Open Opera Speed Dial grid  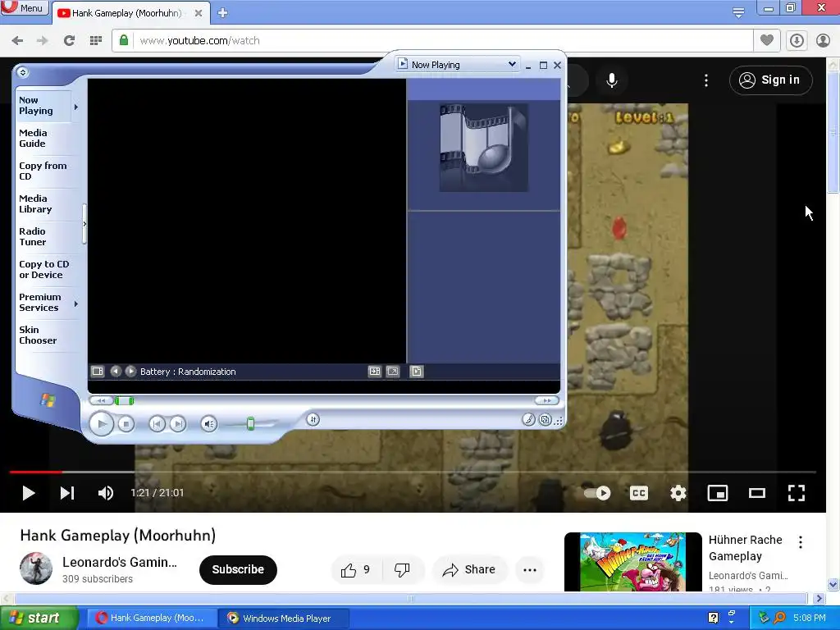(x=96, y=40)
